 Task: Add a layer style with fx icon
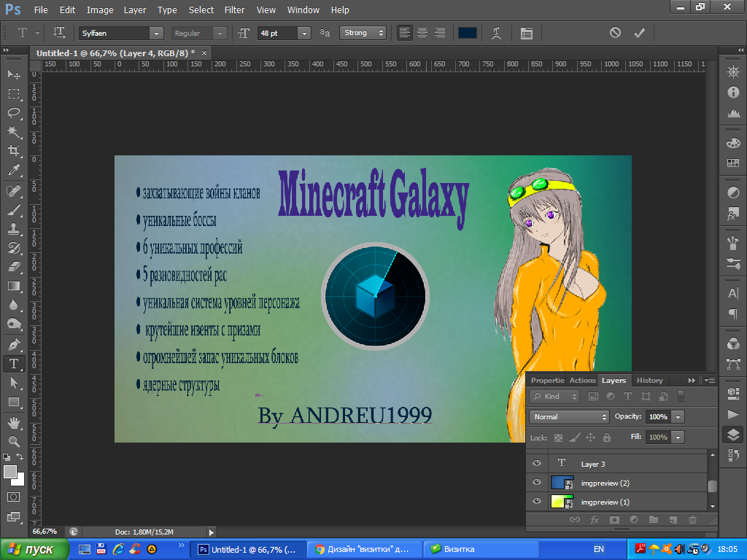pyautogui.click(x=595, y=519)
